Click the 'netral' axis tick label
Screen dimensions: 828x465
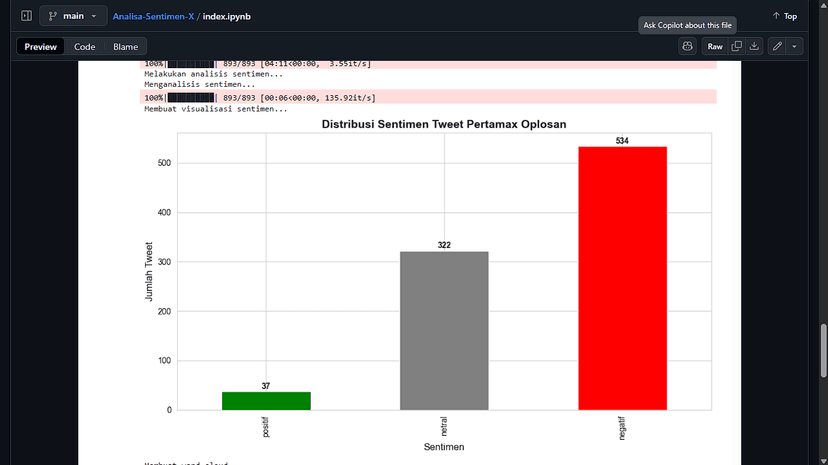[x=444, y=426]
